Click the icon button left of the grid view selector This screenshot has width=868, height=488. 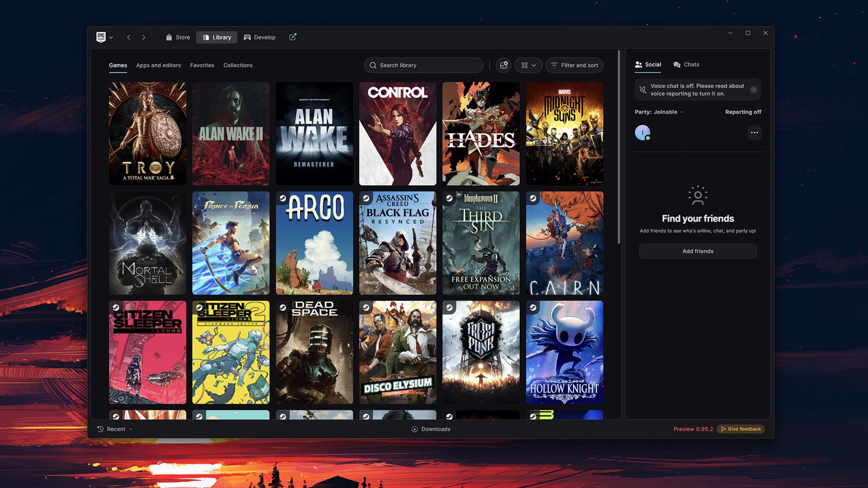click(x=503, y=65)
